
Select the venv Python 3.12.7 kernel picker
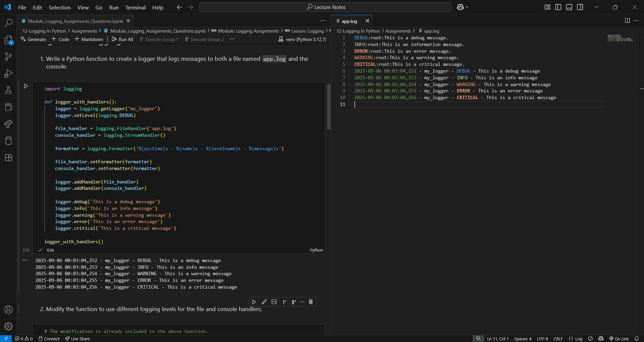tap(302, 39)
